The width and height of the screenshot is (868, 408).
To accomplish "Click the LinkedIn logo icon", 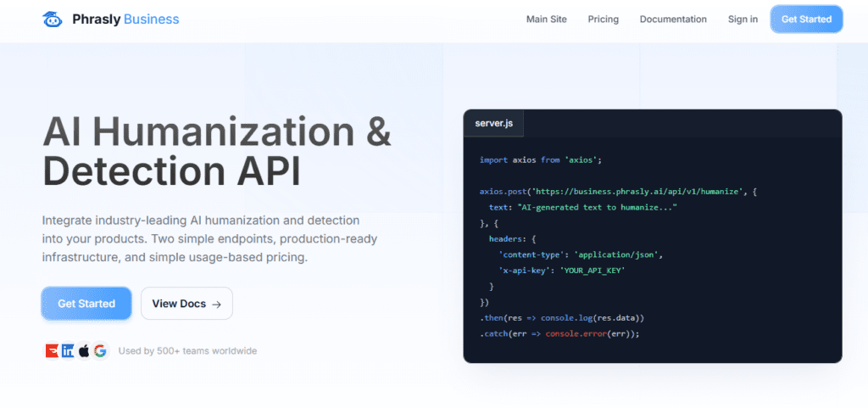I will coord(68,350).
